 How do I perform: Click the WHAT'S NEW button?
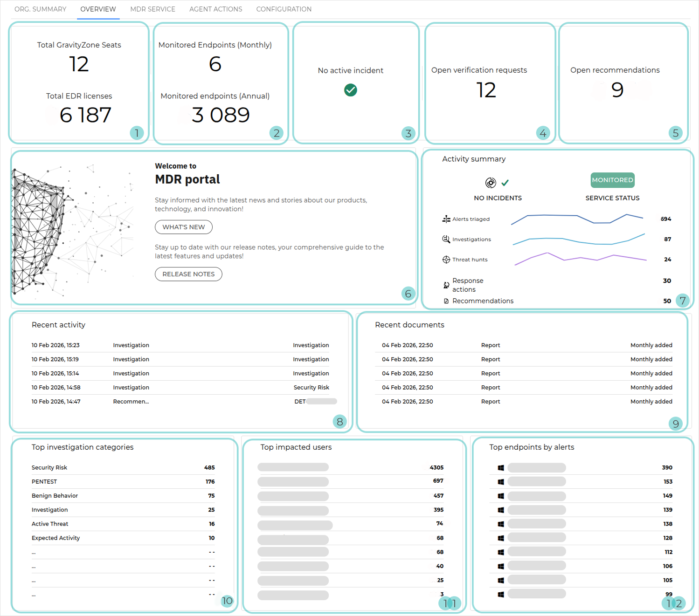[x=183, y=227]
